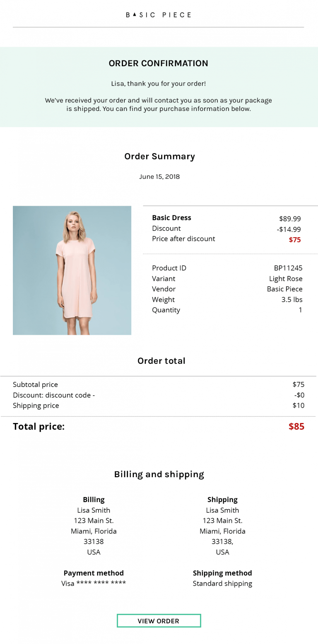
Task: Click the Visa payment method entry
Action: tap(94, 583)
